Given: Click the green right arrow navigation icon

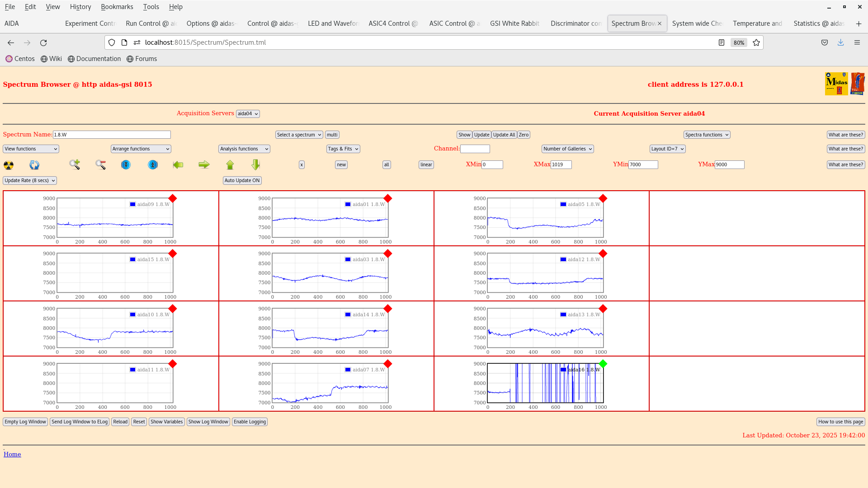Looking at the screenshot, I should coord(204,165).
